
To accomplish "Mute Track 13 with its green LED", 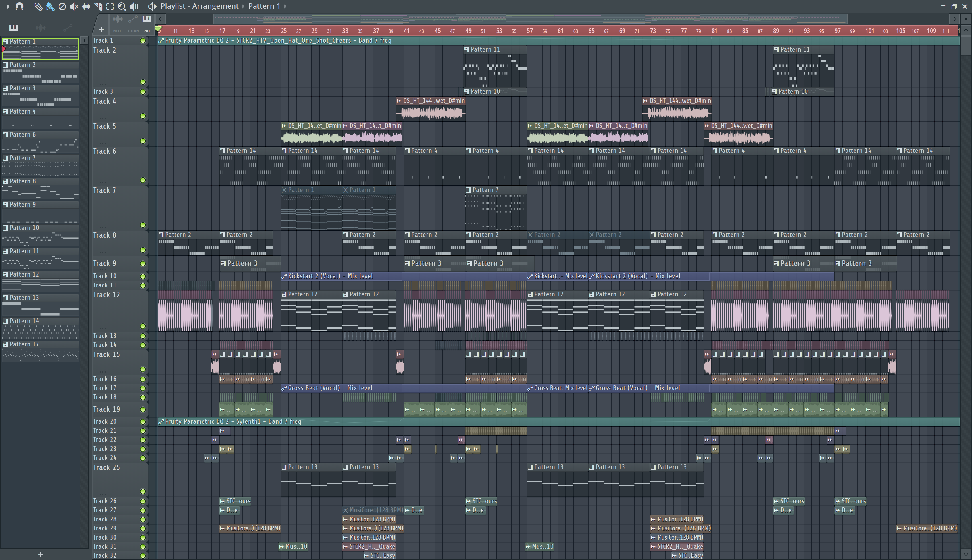I will [x=143, y=336].
